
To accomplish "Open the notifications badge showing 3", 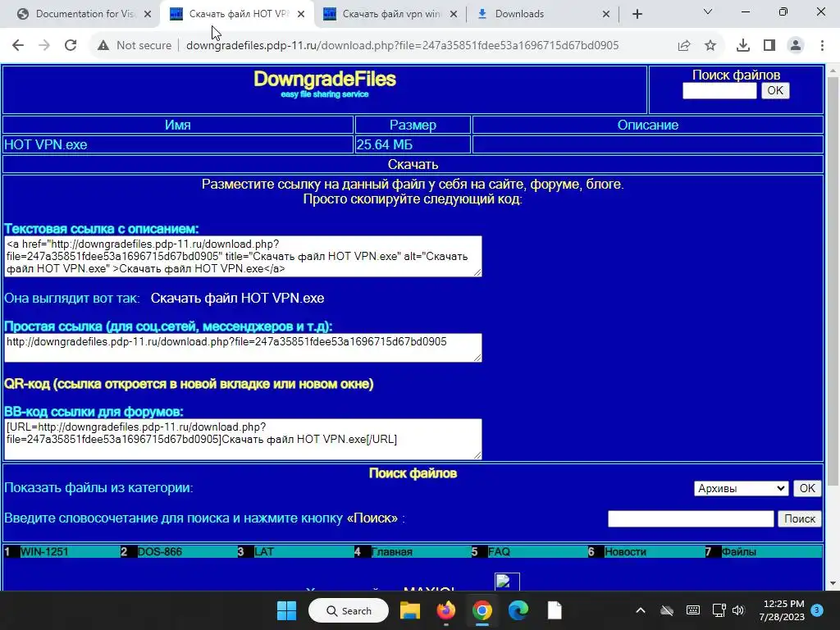I will coord(817,609).
